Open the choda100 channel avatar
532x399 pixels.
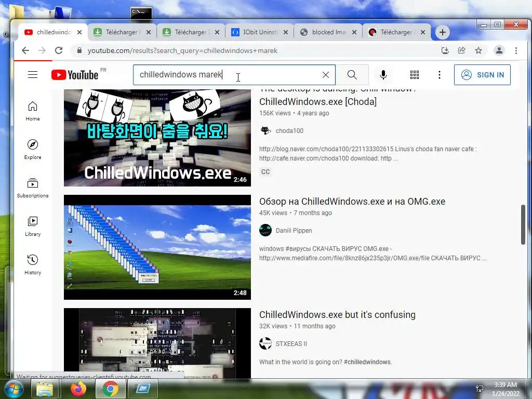click(x=265, y=130)
